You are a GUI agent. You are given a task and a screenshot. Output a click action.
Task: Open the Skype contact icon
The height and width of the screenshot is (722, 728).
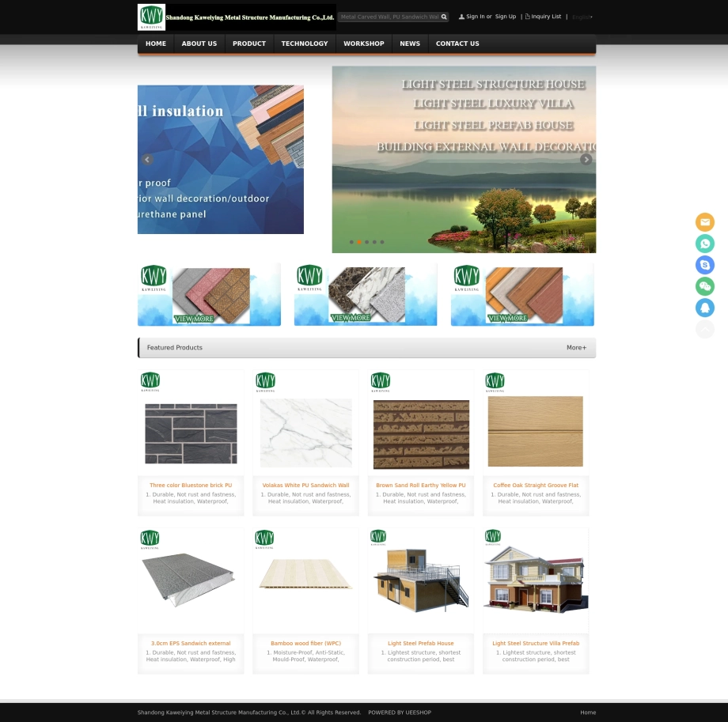tap(704, 265)
